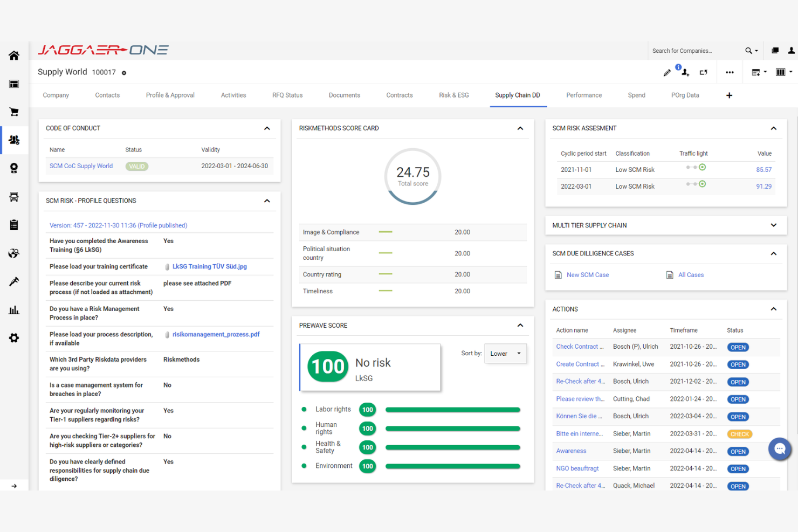Click New SCM Case
Viewport: 798px width, 532px height.
pyautogui.click(x=587, y=274)
